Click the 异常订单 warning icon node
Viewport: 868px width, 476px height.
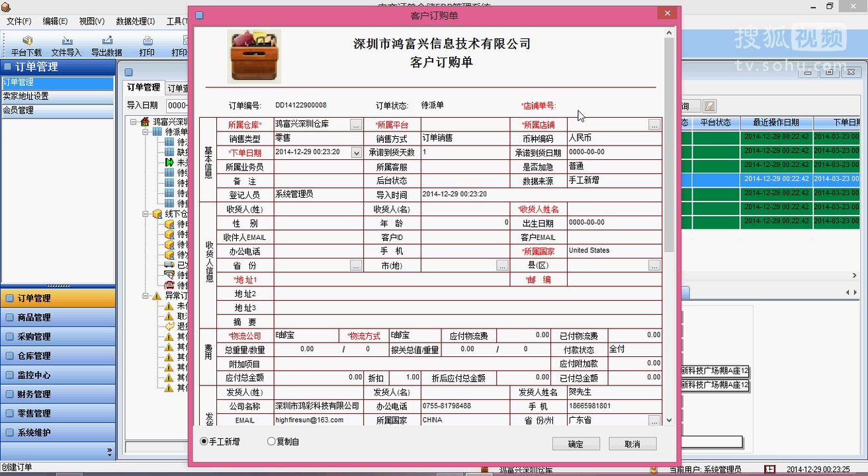click(x=157, y=296)
